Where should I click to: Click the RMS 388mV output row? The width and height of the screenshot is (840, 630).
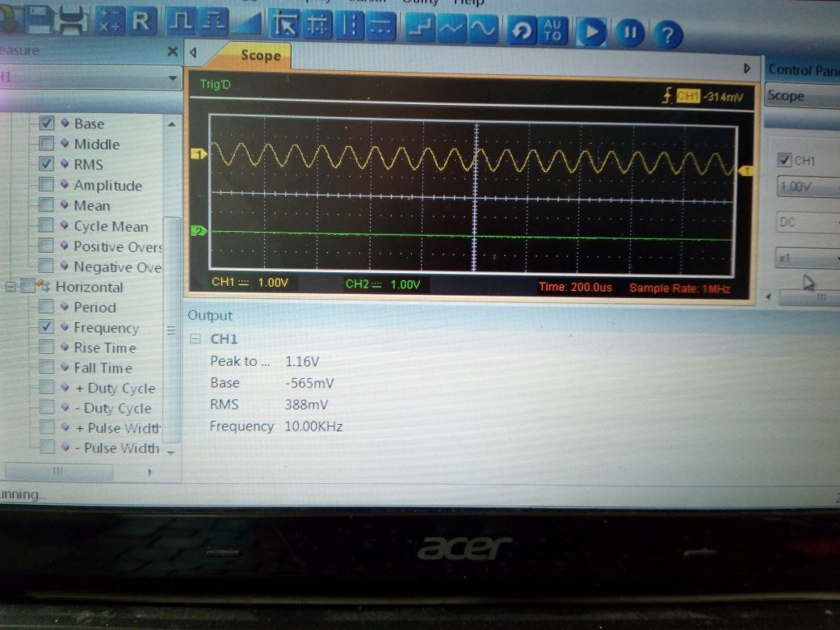(268, 405)
